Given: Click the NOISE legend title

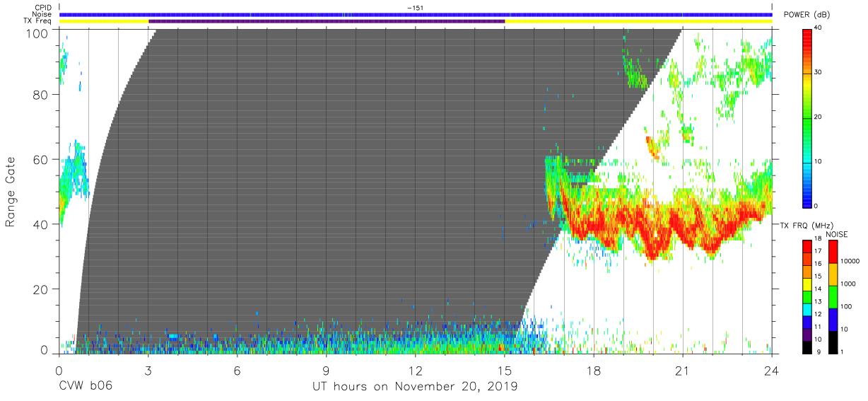Looking at the screenshot, I should [836, 234].
